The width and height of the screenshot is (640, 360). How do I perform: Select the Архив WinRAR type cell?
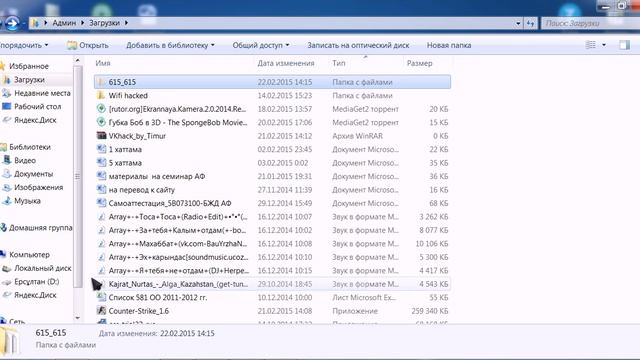pos(357,136)
